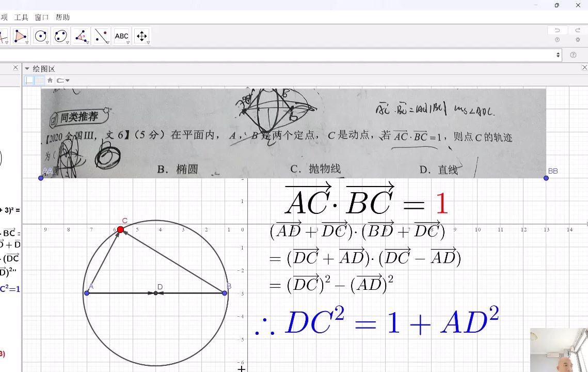Select the Move Graphics View tool
The image size is (588, 372).
point(142,36)
